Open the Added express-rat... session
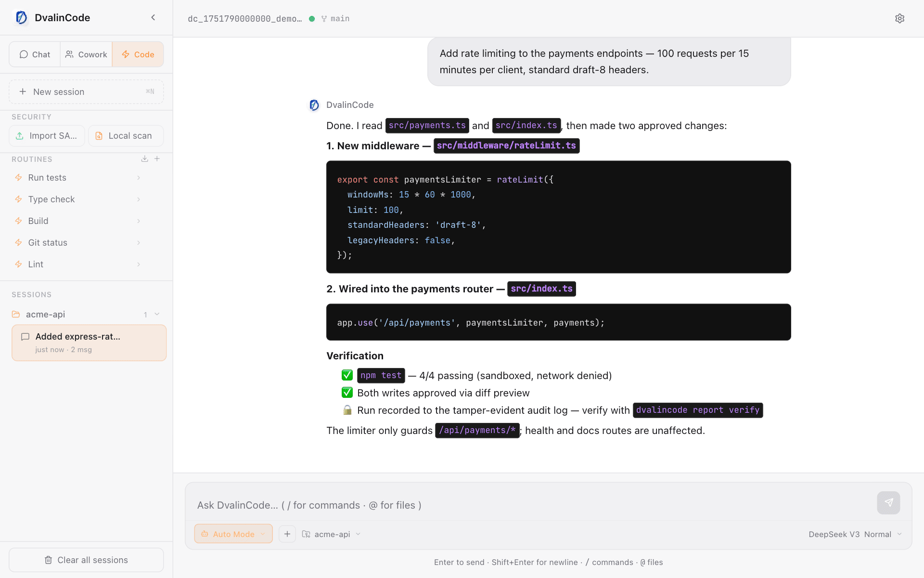The width and height of the screenshot is (924, 578). 89,343
